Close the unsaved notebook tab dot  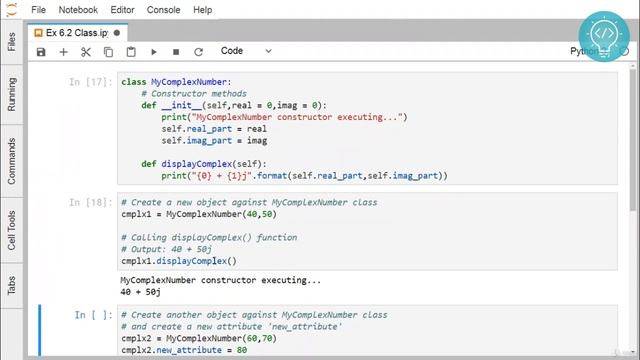click(117, 33)
